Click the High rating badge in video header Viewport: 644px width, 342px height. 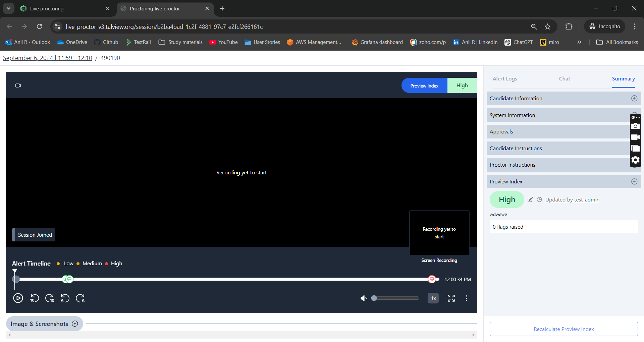click(462, 85)
